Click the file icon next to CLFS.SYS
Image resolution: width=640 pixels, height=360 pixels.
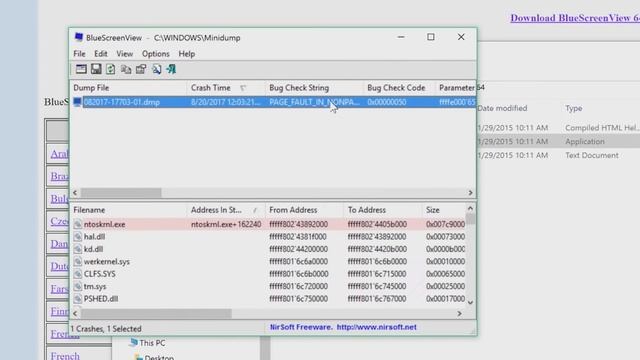[x=78, y=274]
